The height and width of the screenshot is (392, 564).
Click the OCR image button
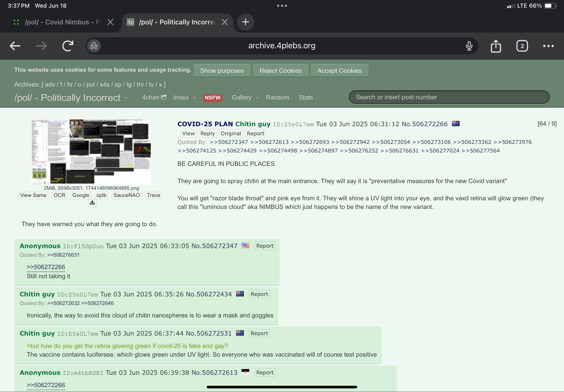click(60, 195)
